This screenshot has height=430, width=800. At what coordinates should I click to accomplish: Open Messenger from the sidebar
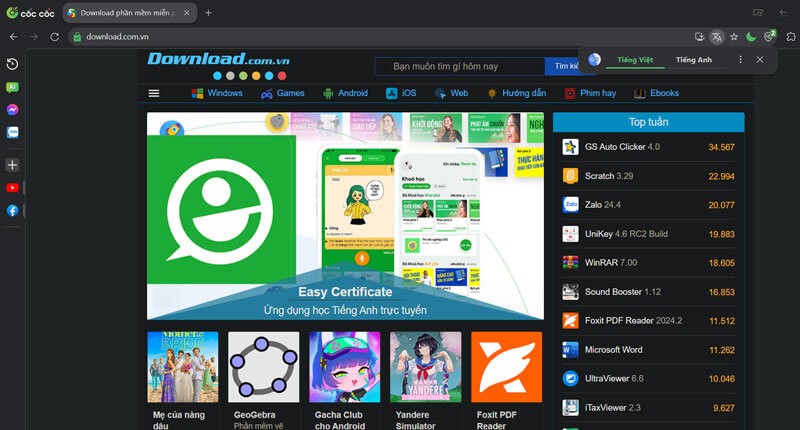tap(13, 110)
